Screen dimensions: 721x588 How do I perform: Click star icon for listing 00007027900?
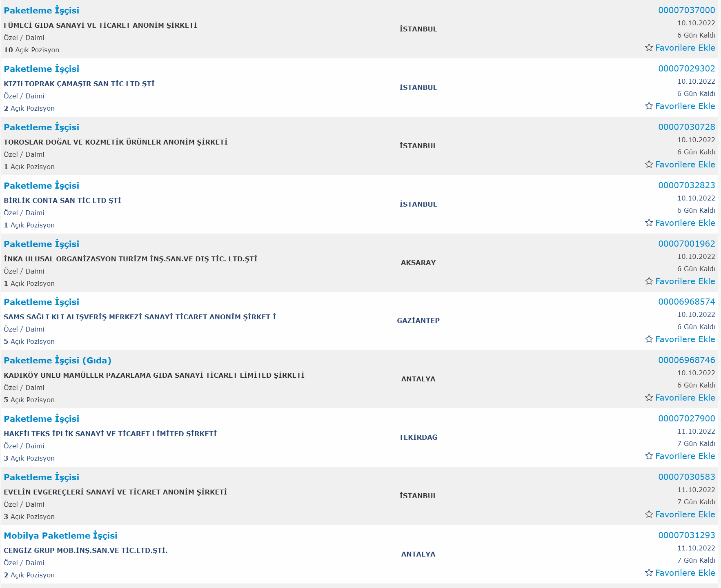[x=649, y=456]
